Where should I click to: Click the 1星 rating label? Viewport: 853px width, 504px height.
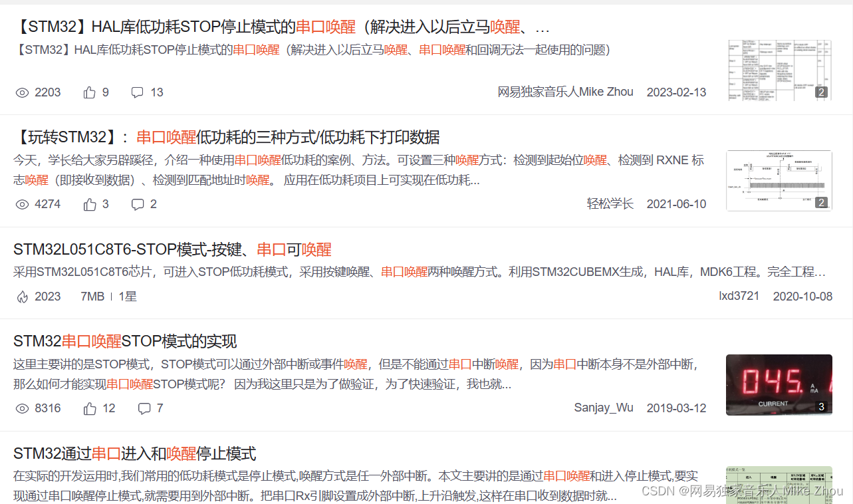[x=127, y=297]
